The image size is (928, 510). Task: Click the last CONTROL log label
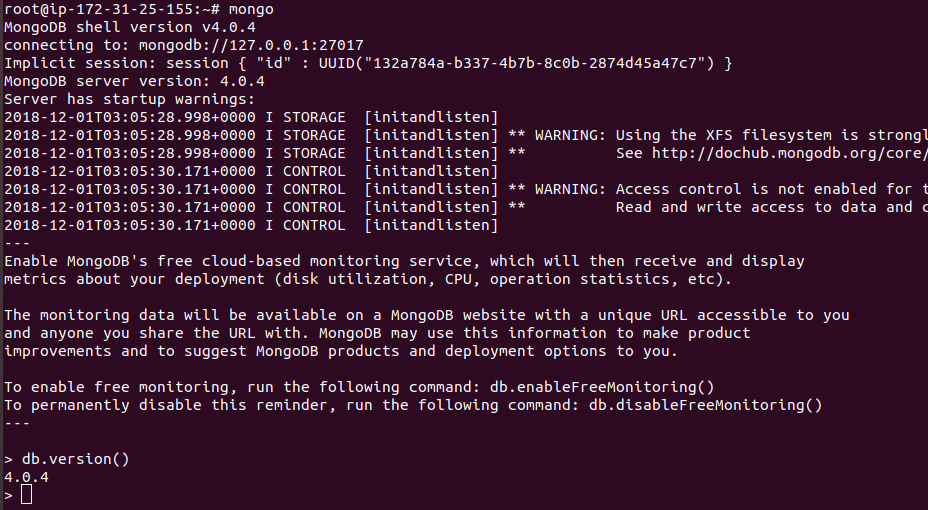pyautogui.click(x=314, y=225)
